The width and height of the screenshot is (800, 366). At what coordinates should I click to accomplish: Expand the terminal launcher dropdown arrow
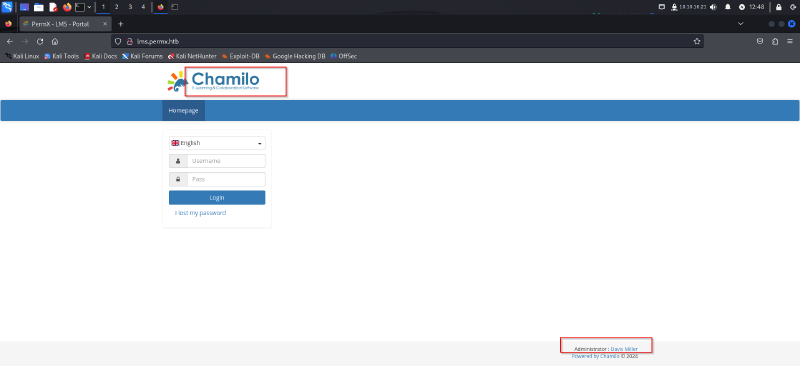pyautogui.click(x=89, y=7)
